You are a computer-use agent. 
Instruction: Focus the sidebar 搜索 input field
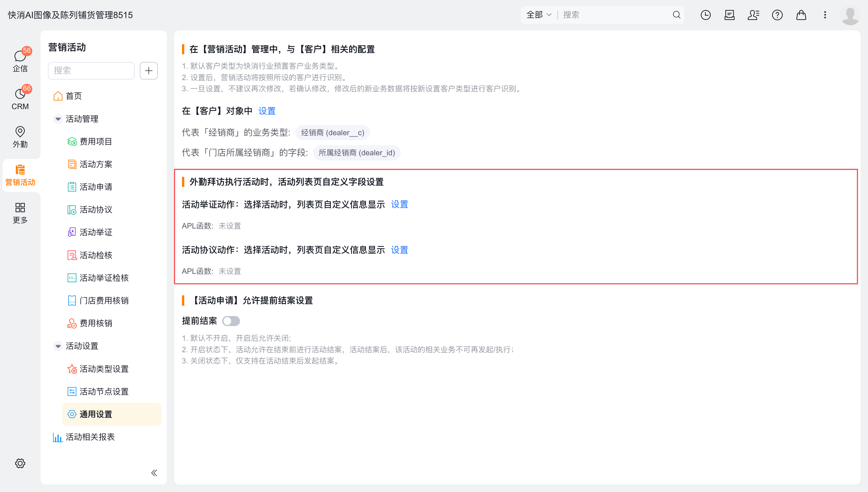(x=91, y=71)
